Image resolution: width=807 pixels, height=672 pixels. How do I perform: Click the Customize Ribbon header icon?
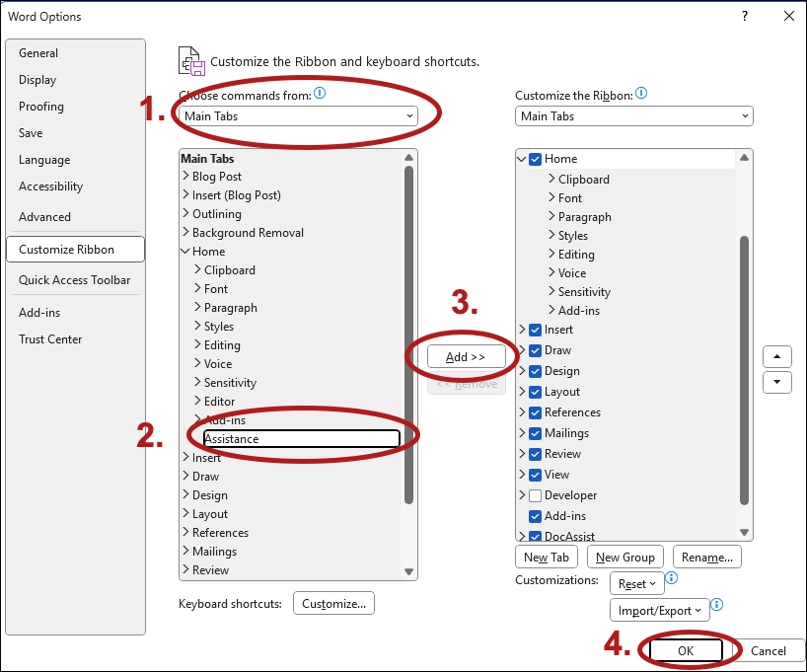[x=191, y=61]
